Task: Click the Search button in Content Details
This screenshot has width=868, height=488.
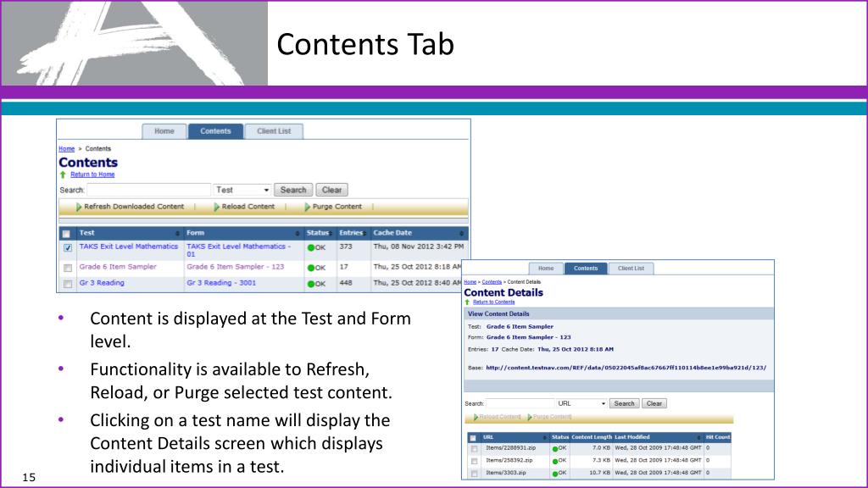Action: pyautogui.click(x=625, y=403)
